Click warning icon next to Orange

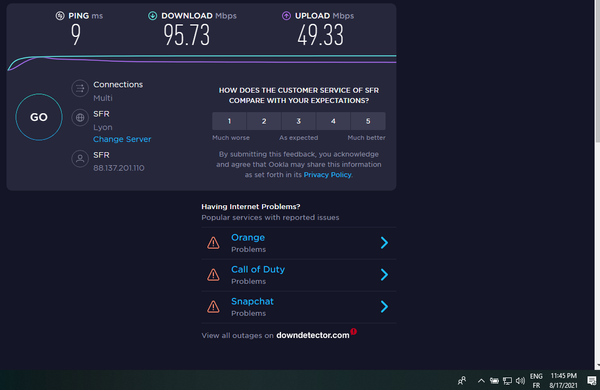click(x=213, y=243)
